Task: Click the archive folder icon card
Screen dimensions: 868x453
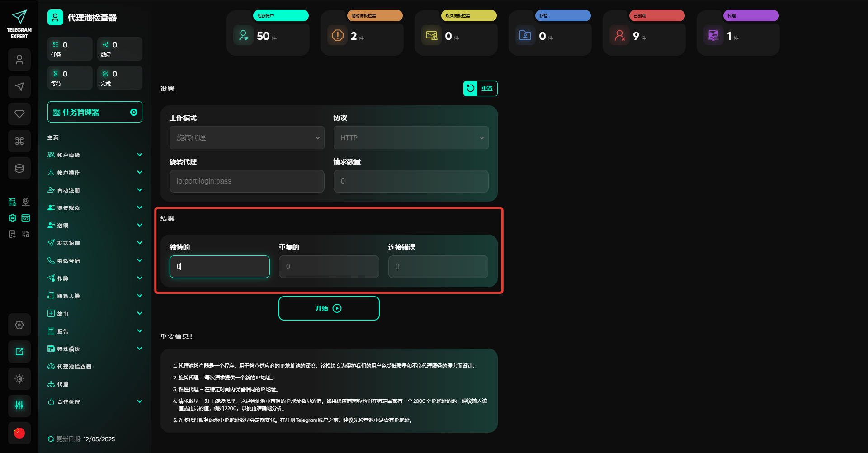Action: click(x=525, y=36)
